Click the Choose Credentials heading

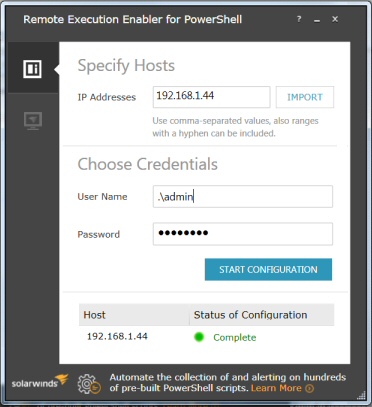(x=147, y=164)
